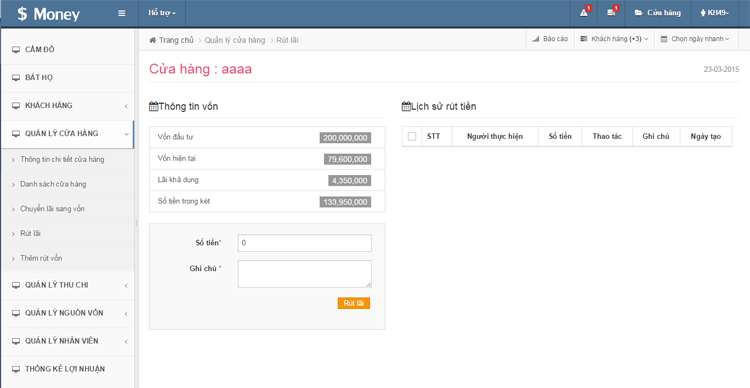Tick the select-all checkbox in history table
The width and height of the screenshot is (750, 388).
pyautogui.click(x=412, y=136)
